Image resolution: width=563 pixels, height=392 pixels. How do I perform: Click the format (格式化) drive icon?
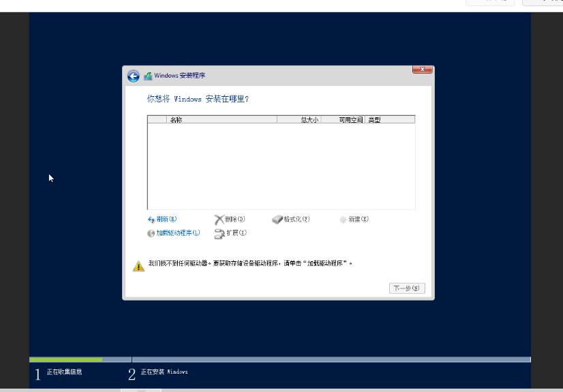point(277,220)
